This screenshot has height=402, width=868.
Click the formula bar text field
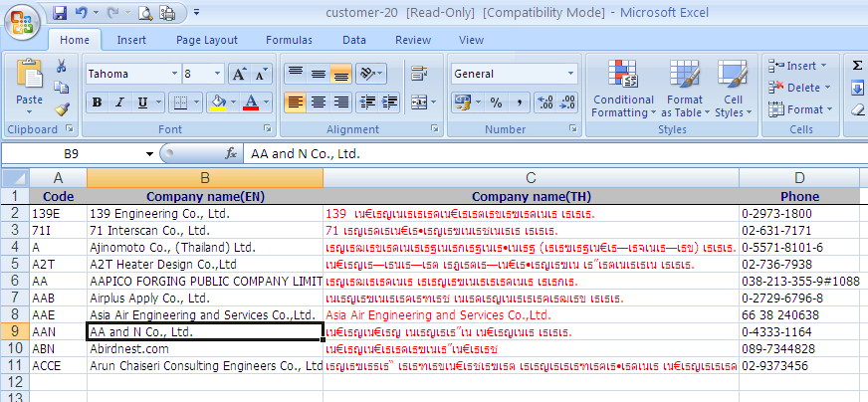click(553, 154)
